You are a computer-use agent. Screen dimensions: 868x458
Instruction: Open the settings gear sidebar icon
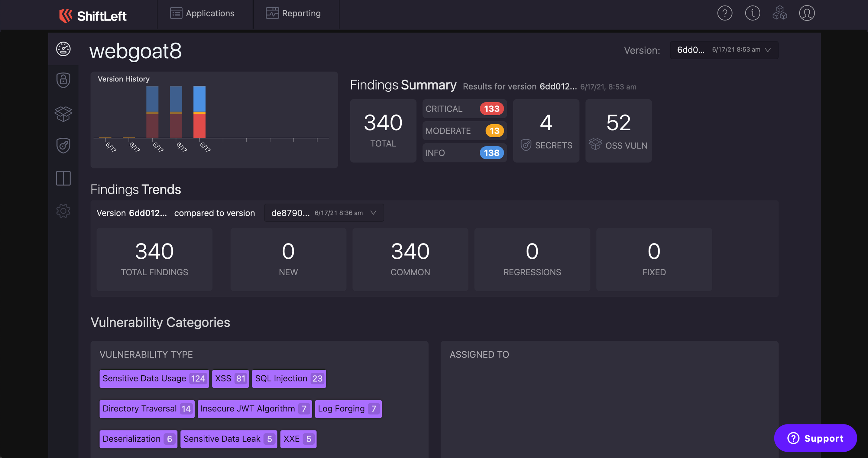[63, 211]
